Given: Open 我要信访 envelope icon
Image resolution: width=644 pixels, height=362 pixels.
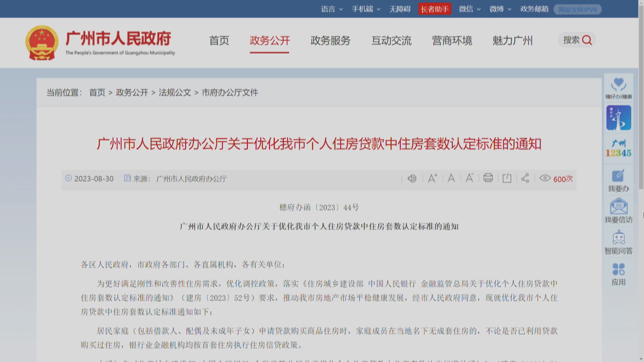Looking at the screenshot, I should tap(619, 207).
